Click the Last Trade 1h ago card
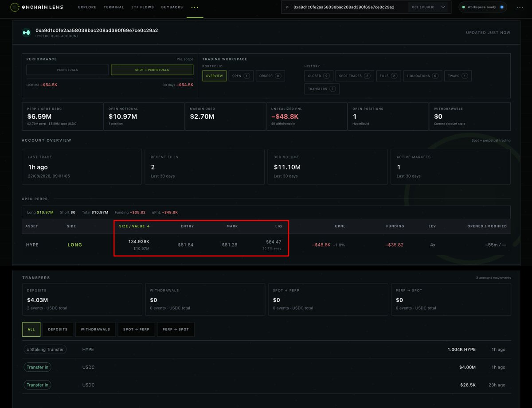 point(82,167)
